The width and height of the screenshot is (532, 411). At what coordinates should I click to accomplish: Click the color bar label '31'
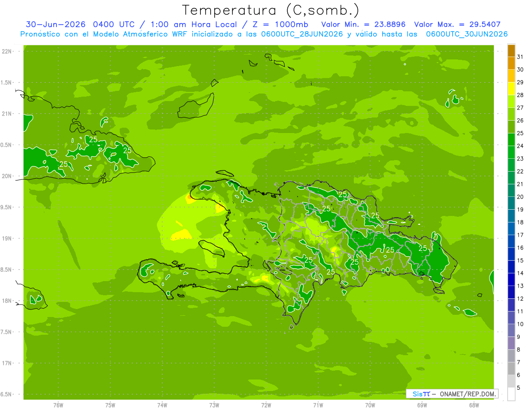tap(520, 57)
